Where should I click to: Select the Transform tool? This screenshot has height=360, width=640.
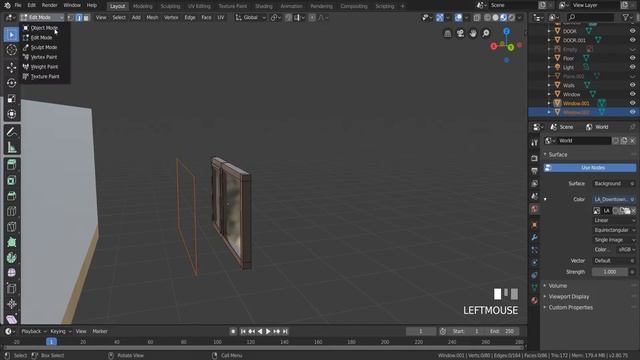pos(11,114)
